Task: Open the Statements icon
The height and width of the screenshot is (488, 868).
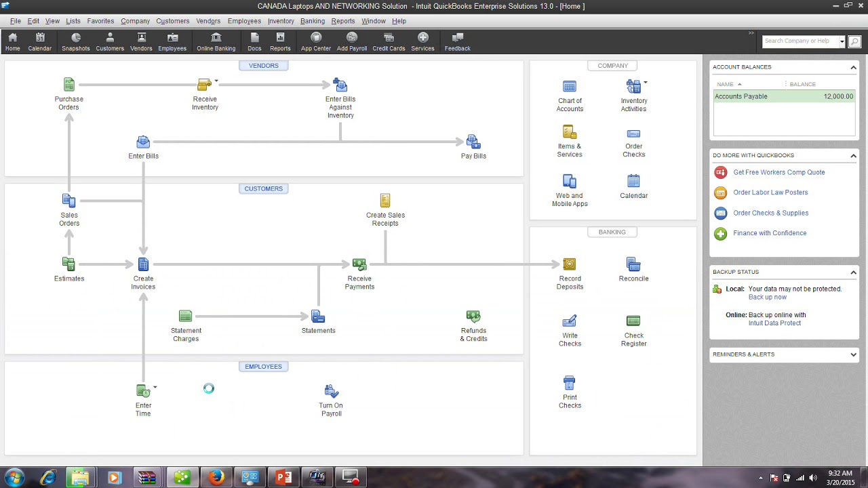Action: (x=318, y=317)
